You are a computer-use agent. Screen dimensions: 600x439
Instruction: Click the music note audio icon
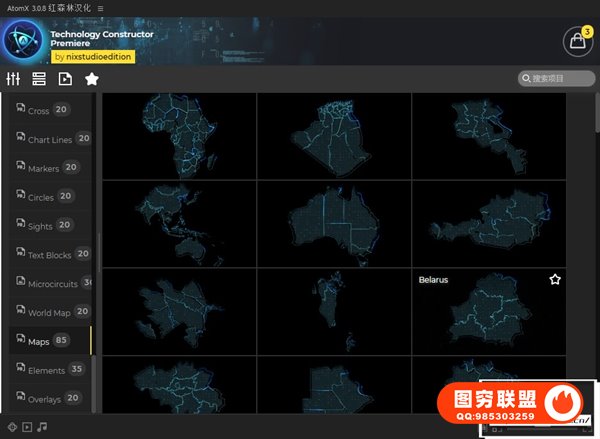tap(42, 427)
